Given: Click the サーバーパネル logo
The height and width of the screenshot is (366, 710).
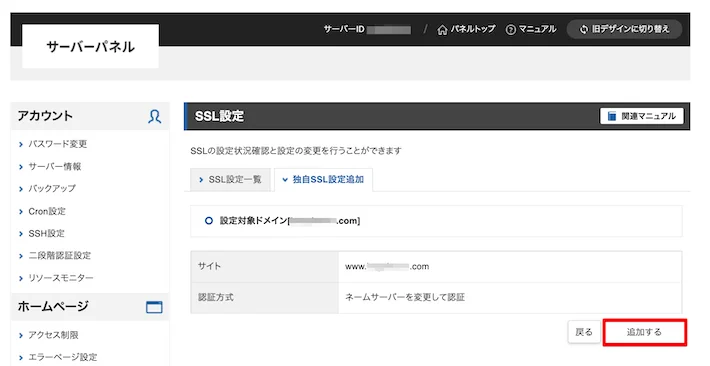Looking at the screenshot, I should (91, 47).
